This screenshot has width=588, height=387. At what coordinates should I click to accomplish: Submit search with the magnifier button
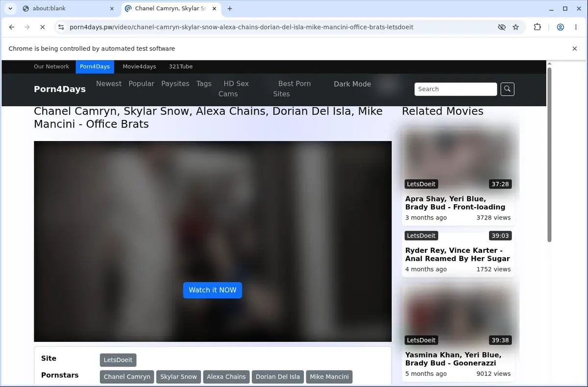point(507,89)
